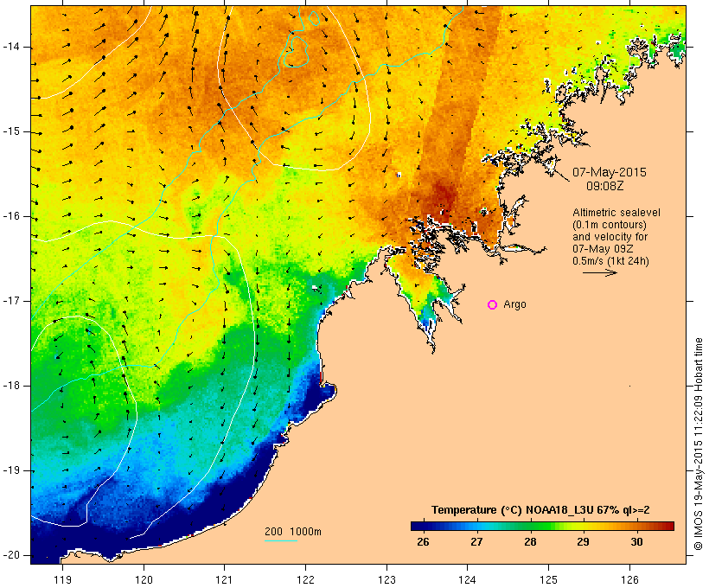This screenshot has height=588, width=709.
Task: Click the velocity scale reference arrow
Action: pos(599,272)
